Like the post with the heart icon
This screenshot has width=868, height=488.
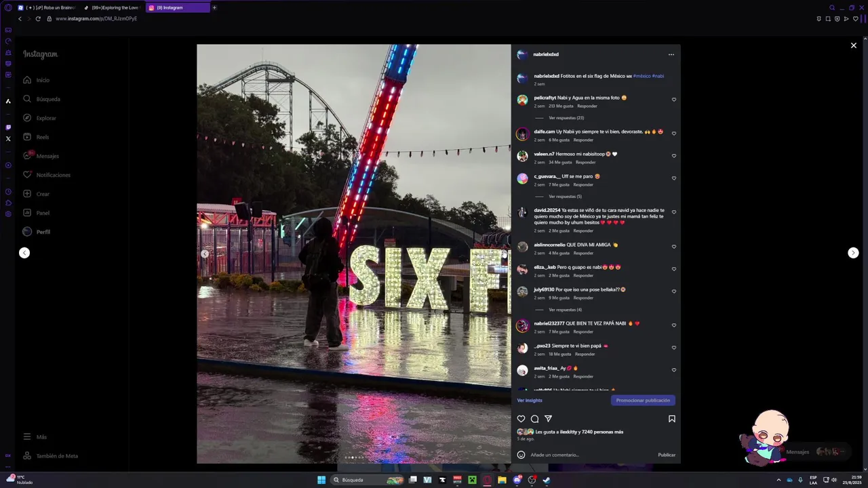coord(521,419)
